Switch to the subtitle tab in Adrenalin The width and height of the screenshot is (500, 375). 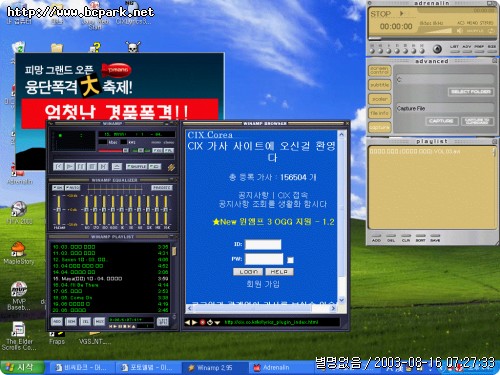click(x=380, y=85)
